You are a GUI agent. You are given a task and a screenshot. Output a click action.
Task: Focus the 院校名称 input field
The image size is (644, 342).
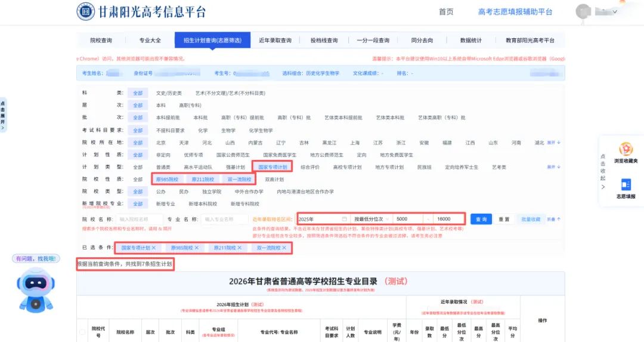(x=139, y=219)
